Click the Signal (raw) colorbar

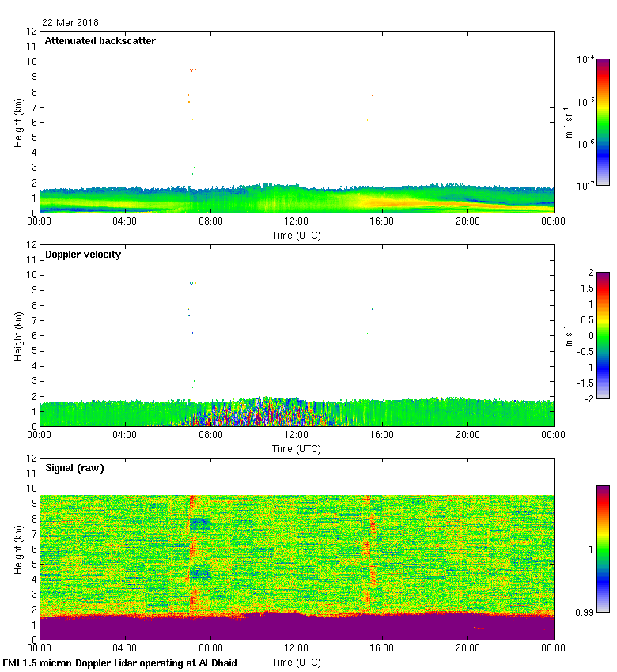[603, 549]
